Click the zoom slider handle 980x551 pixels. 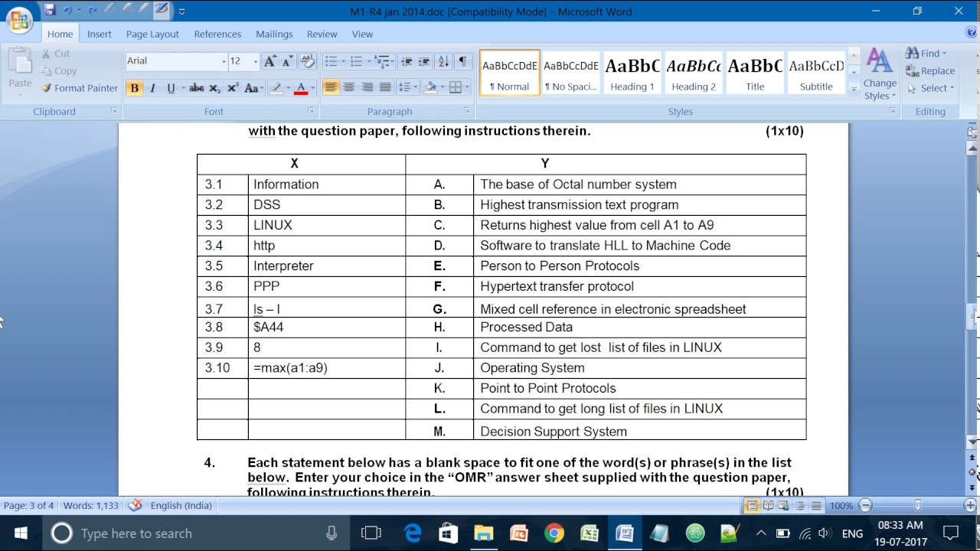(917, 506)
